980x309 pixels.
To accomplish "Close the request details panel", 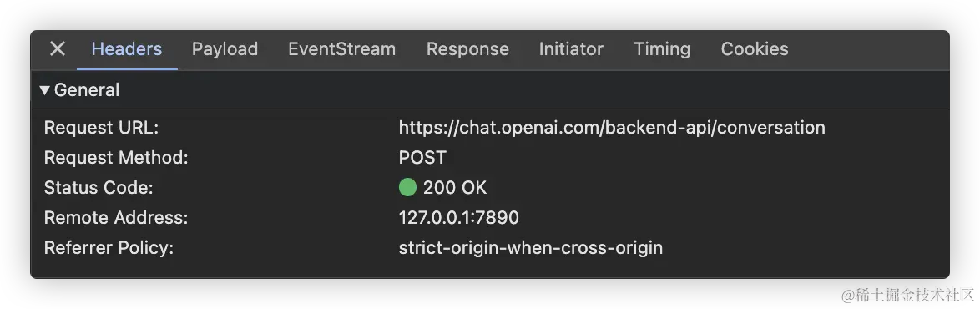I will (x=57, y=48).
